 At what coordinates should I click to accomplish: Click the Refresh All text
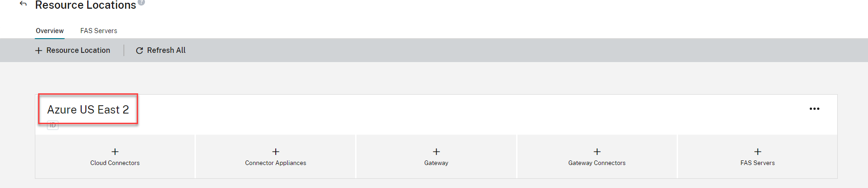pyautogui.click(x=166, y=50)
